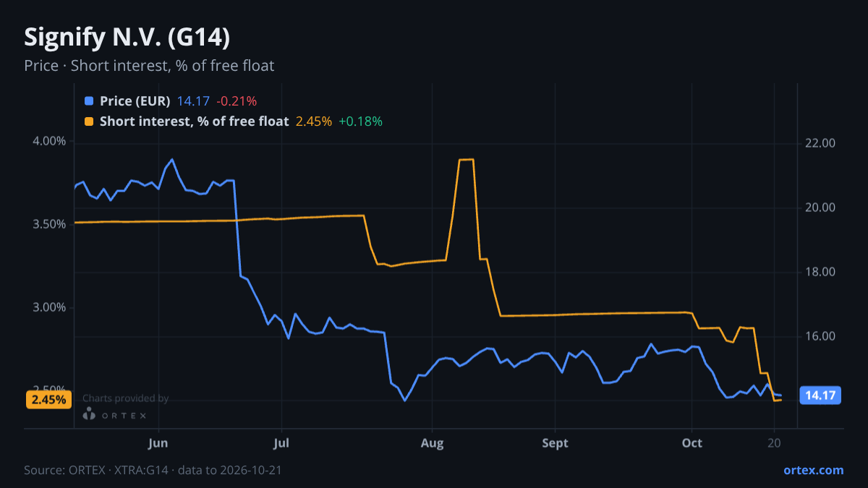This screenshot has width=868, height=488.
Task: Click the 20.00 right axis label
Action: [x=820, y=207]
